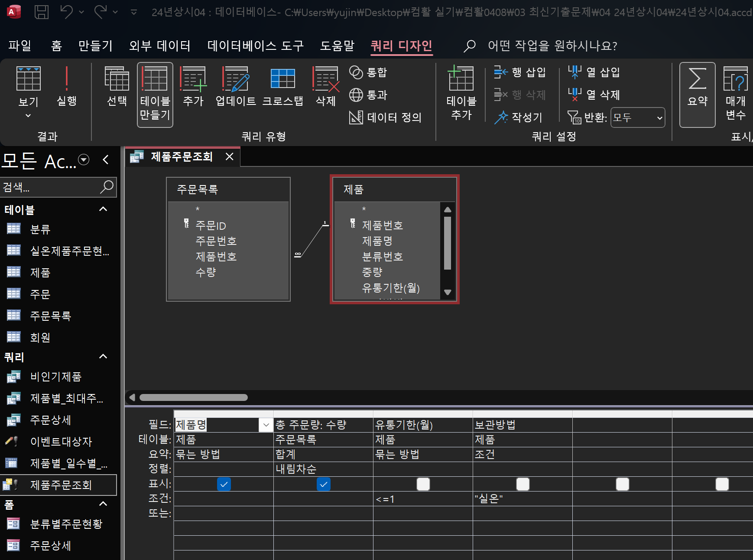Uncheck the Show box for 제품명 column
This screenshot has width=753, height=560.
tap(224, 484)
